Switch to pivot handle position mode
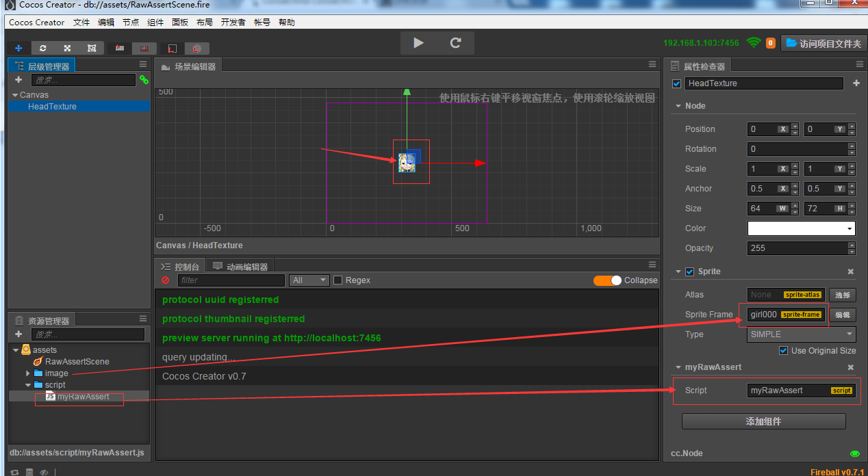868x476 pixels. tap(120, 48)
